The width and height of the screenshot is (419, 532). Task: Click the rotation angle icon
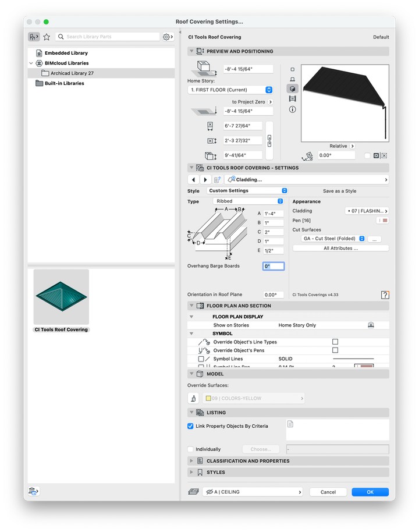tap(308, 156)
